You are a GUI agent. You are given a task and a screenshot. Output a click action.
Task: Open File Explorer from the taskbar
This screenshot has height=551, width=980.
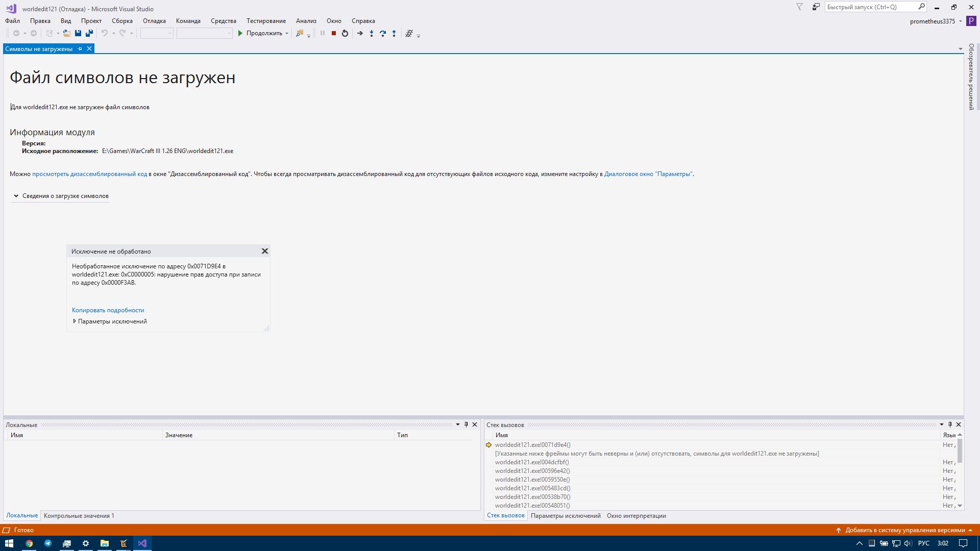tap(105, 543)
